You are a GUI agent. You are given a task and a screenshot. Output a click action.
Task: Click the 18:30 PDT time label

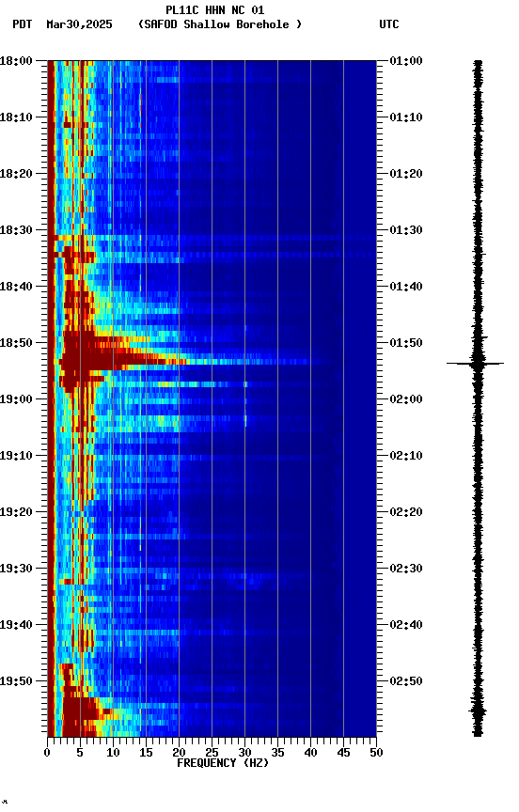(x=16, y=230)
